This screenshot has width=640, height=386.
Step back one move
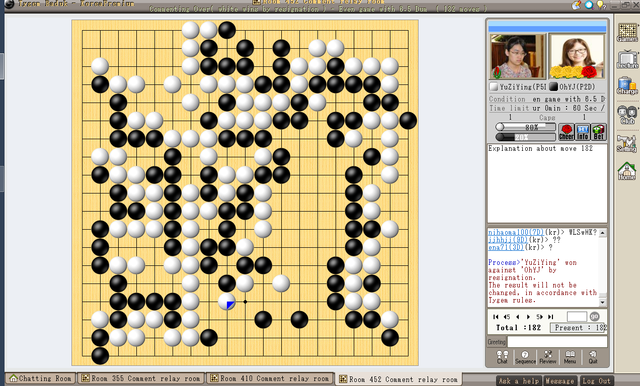coord(518,317)
